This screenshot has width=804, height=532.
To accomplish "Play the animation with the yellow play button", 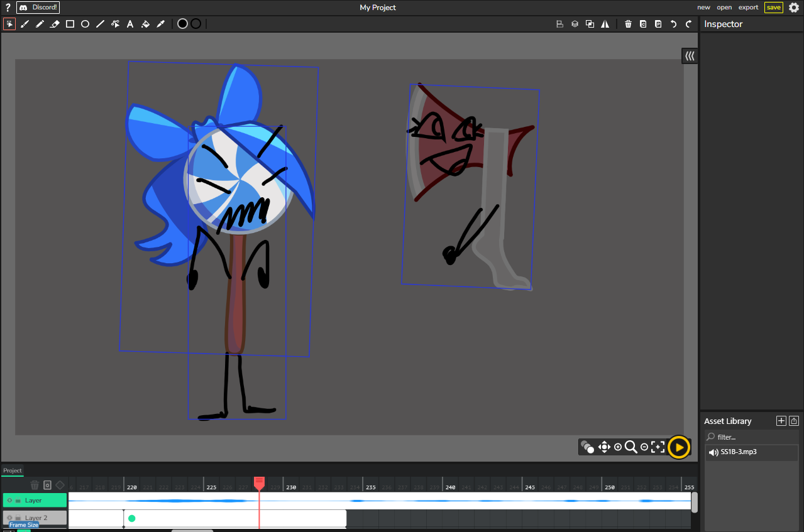I will coord(679,447).
